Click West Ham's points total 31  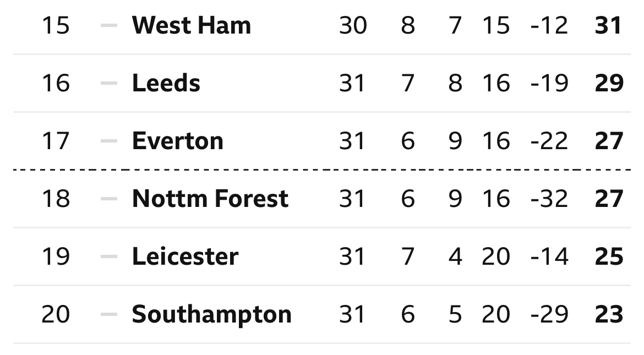click(x=609, y=25)
